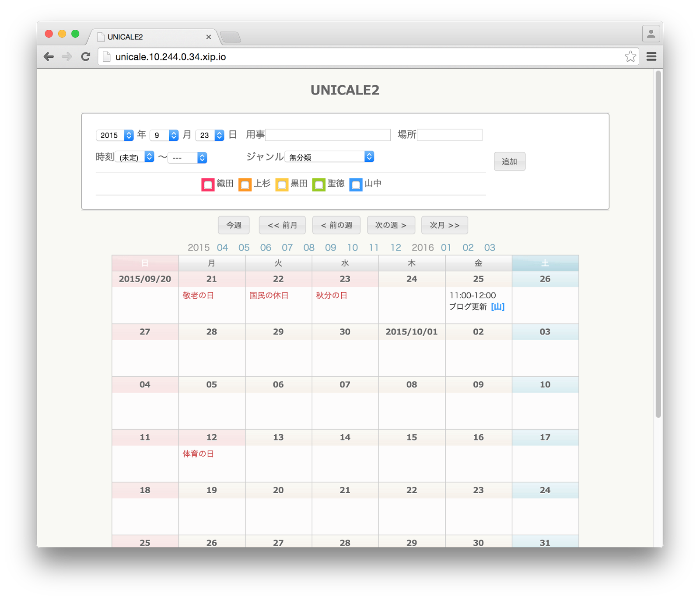Click the user profile icon
700x600 pixels.
coord(651,34)
